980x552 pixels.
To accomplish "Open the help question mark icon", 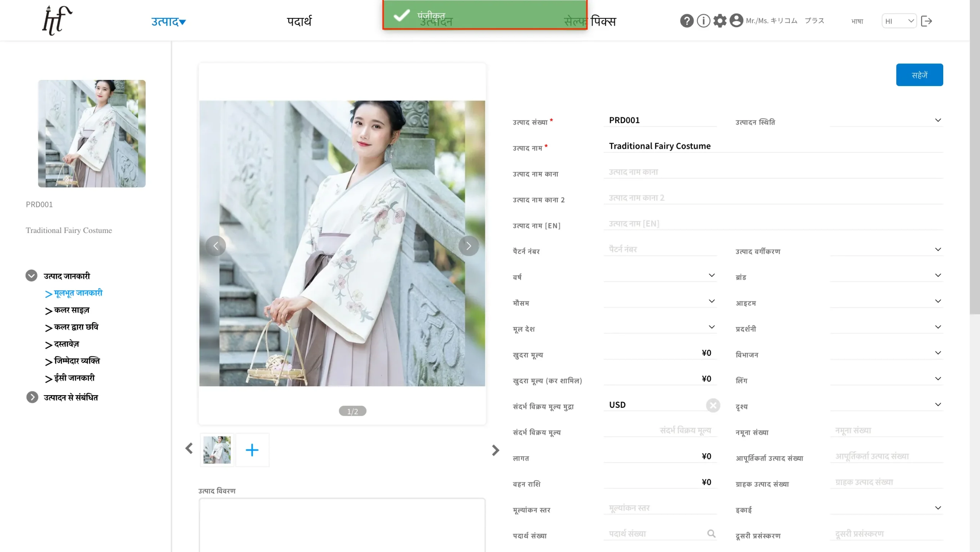I will click(687, 21).
